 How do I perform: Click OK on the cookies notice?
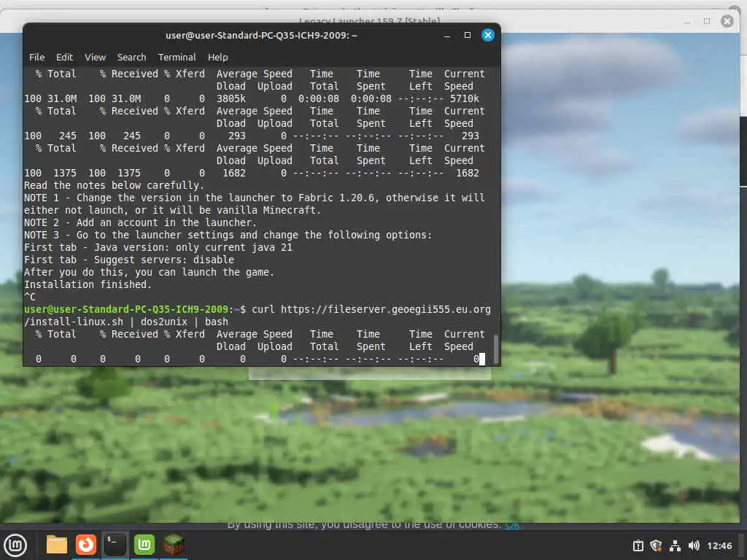pos(512,524)
